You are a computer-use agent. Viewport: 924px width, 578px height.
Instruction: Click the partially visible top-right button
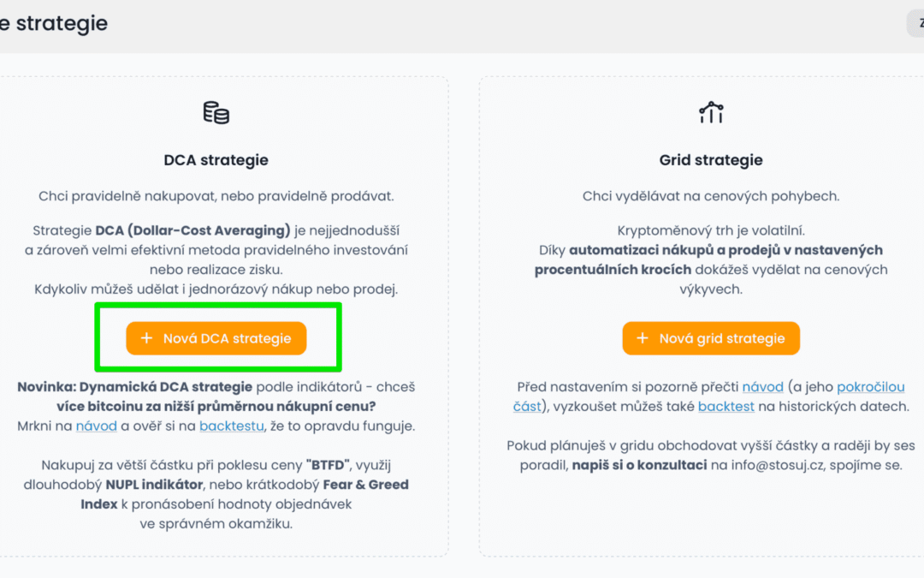(x=915, y=23)
